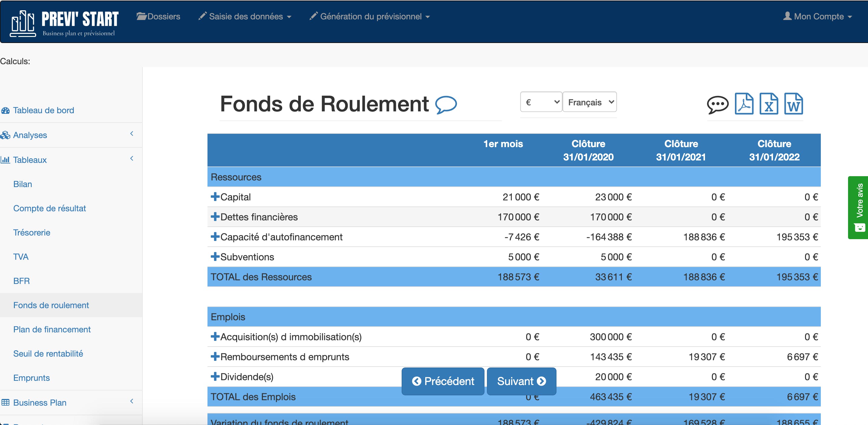The image size is (868, 425).
Task: Expand the Capacité d'autofinancement row
Action: tap(215, 236)
